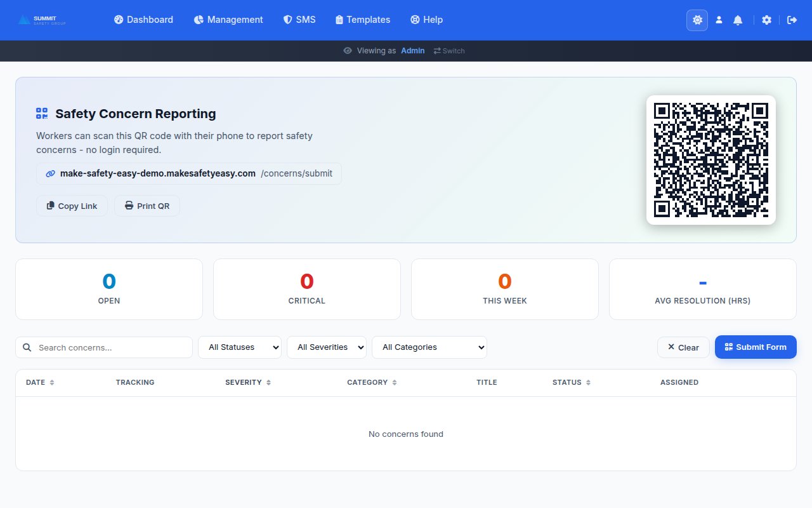Go to the SMS section

pyautogui.click(x=299, y=20)
